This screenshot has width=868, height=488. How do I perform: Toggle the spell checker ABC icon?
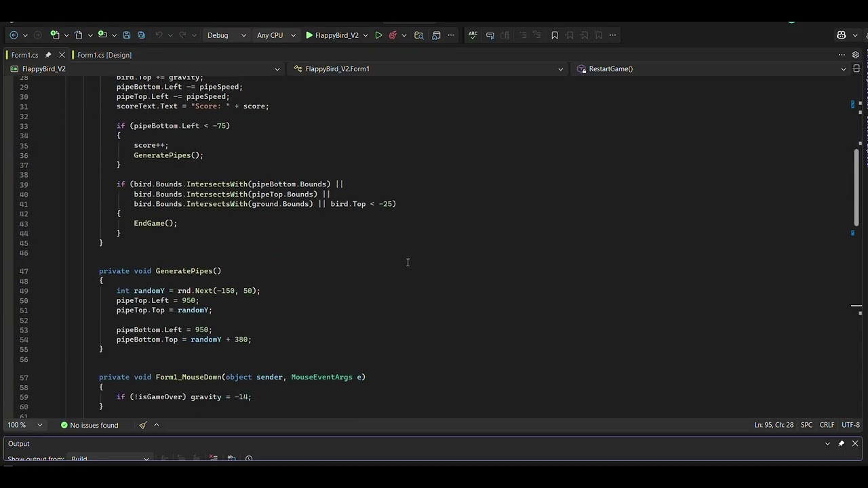tap(473, 35)
